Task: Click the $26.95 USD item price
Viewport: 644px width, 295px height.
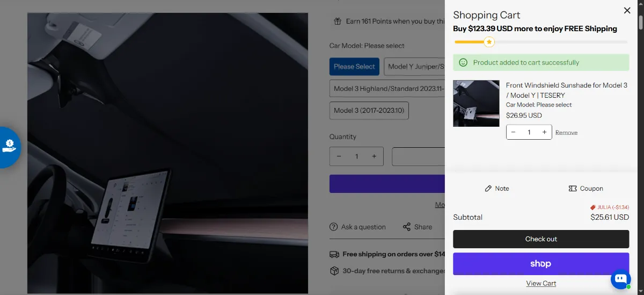Action: tap(524, 116)
